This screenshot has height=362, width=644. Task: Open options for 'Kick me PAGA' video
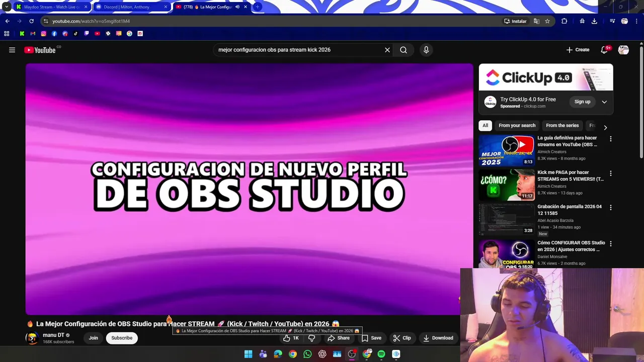[x=611, y=173]
